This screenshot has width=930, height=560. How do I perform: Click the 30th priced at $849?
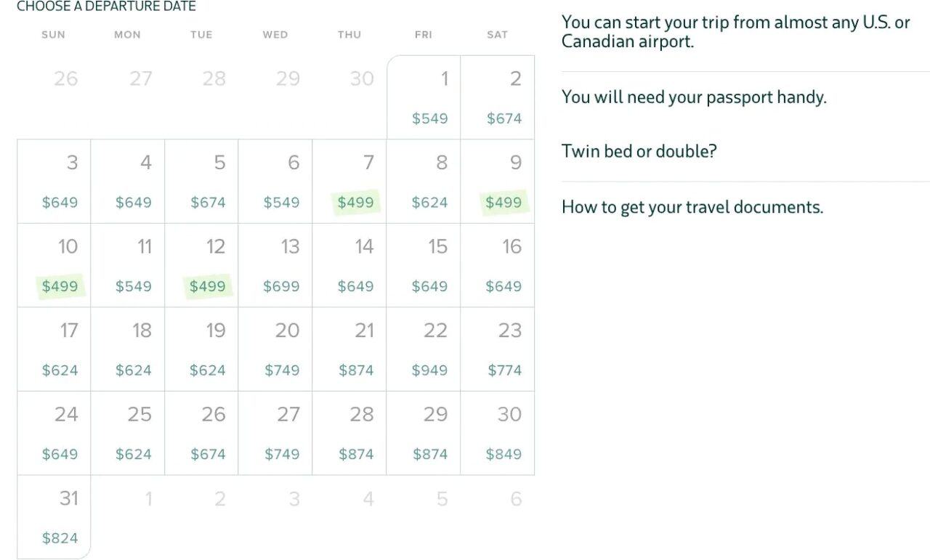(498, 434)
